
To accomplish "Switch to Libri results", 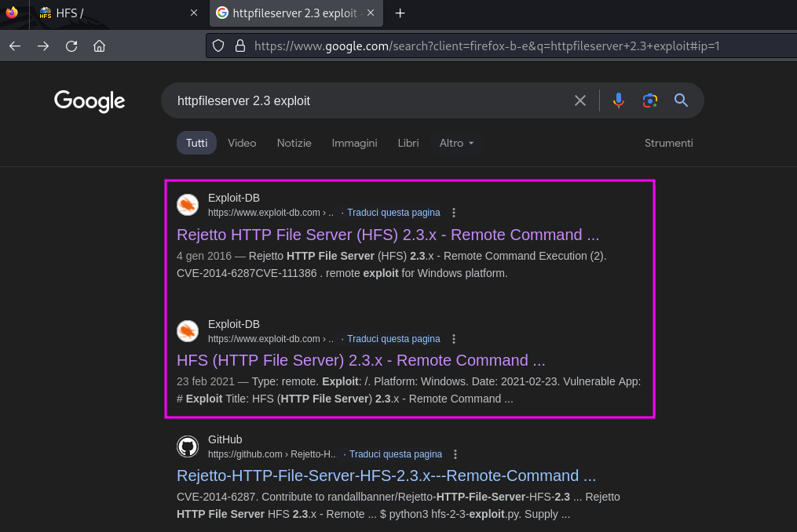I will [x=408, y=144].
